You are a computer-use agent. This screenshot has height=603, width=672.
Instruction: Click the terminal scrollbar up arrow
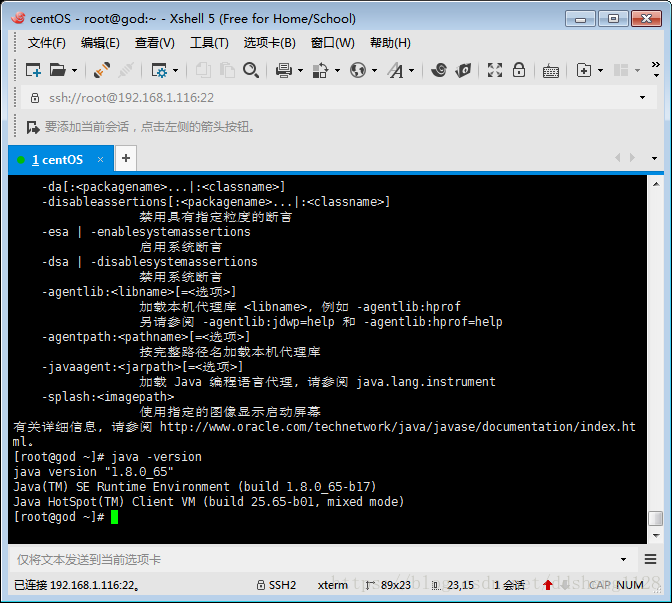[656, 185]
